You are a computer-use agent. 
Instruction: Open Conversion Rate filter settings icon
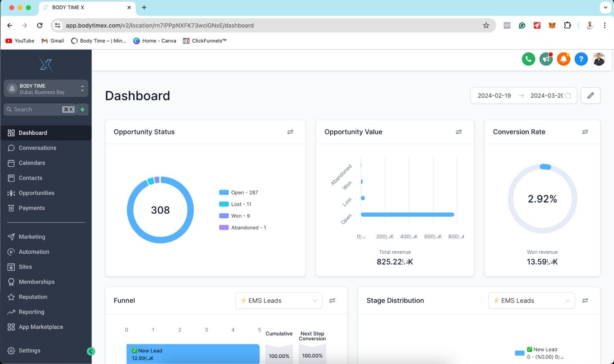585,132
